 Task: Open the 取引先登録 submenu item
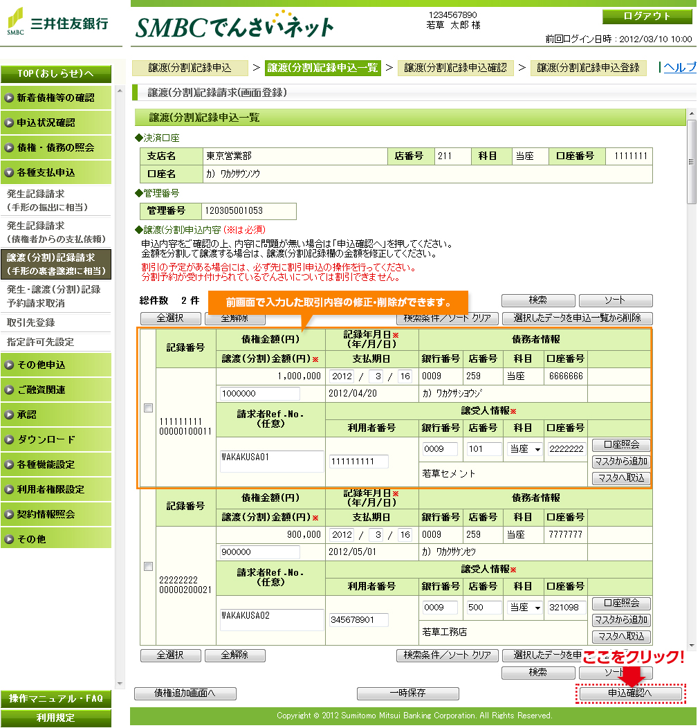tap(56, 322)
